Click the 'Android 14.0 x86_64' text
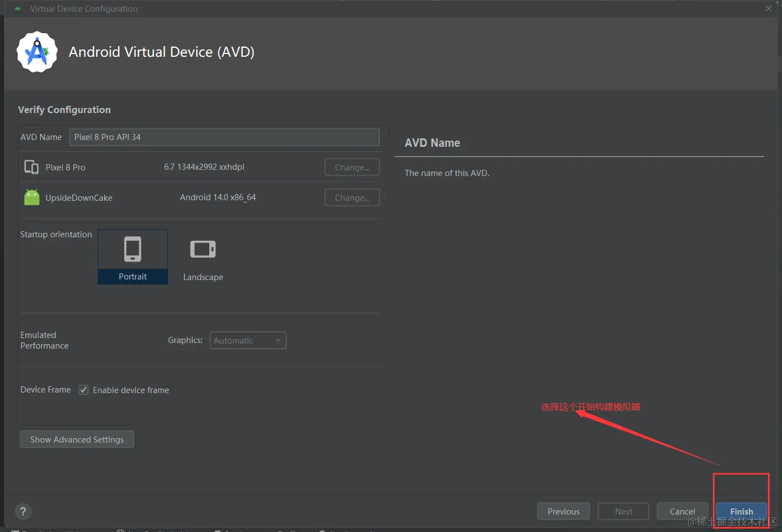782x532 pixels. pos(218,197)
